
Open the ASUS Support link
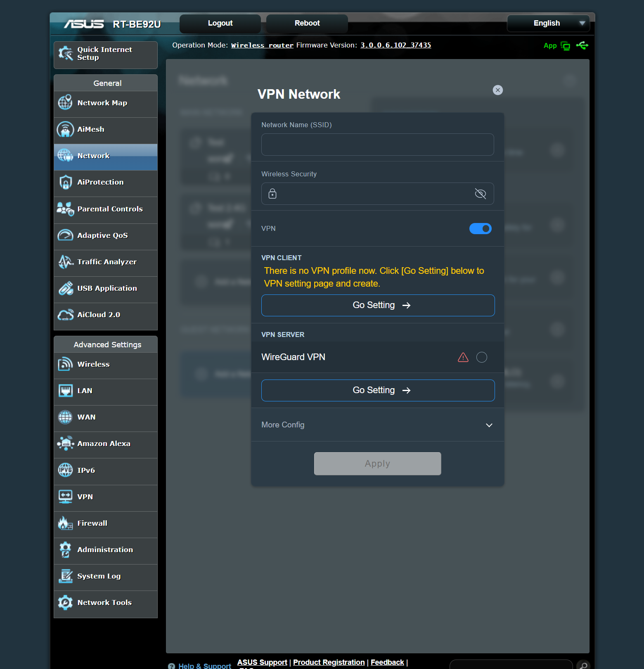click(x=262, y=662)
